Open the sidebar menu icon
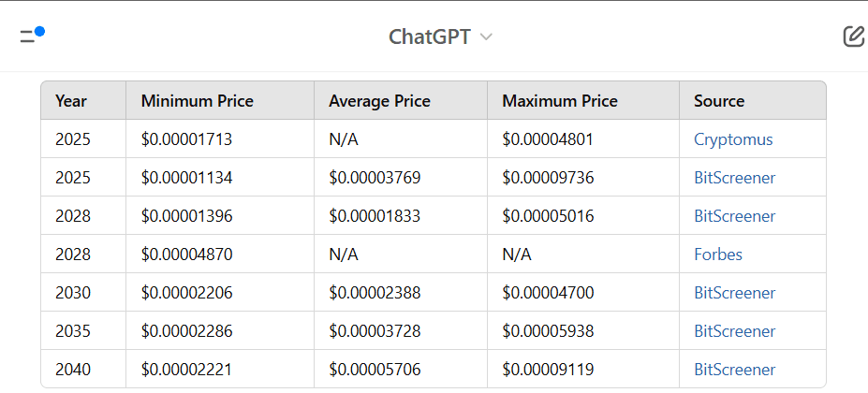Screen dimensions: 868x393 [x=31, y=36]
